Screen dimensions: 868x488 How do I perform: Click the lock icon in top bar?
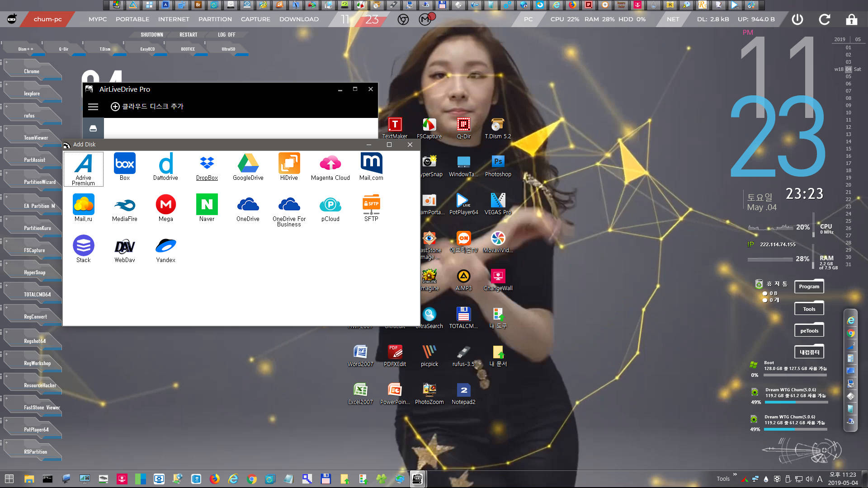click(851, 19)
